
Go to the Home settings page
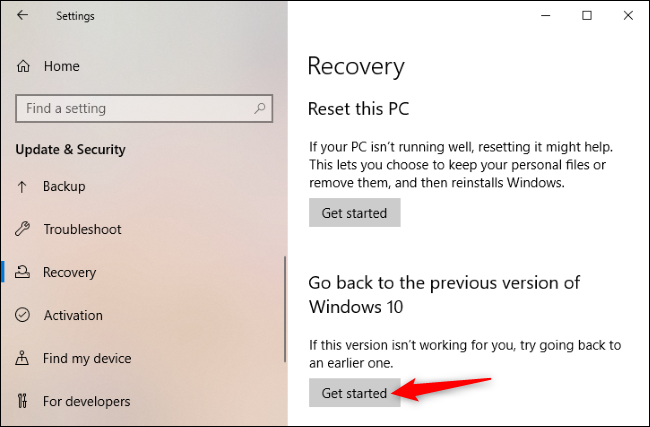pos(60,66)
